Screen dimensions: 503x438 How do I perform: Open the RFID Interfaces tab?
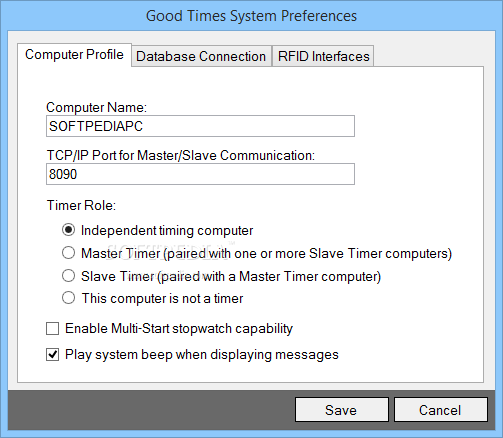coord(323,56)
